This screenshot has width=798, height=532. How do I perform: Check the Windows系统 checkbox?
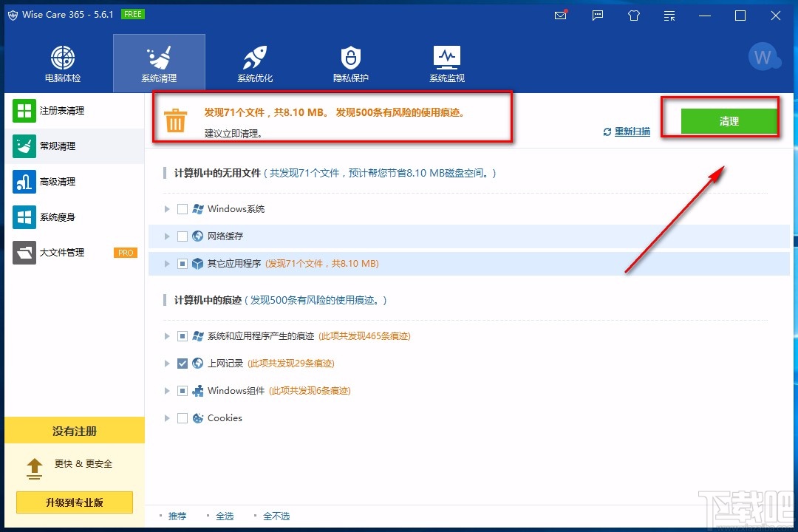(x=183, y=208)
